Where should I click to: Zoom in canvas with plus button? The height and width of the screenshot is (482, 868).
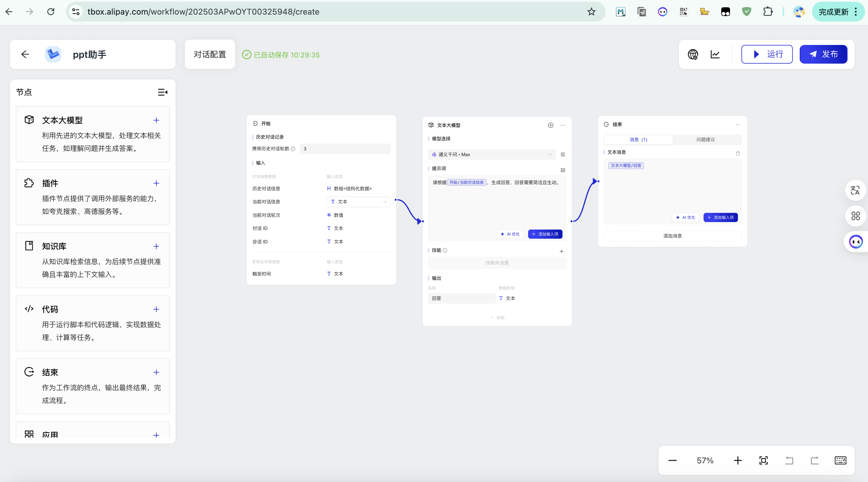tap(738, 460)
